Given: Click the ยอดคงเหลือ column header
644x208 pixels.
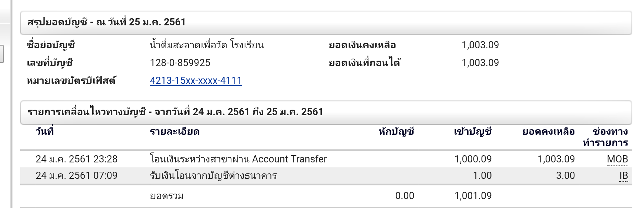Looking at the screenshot, I should 548,132.
